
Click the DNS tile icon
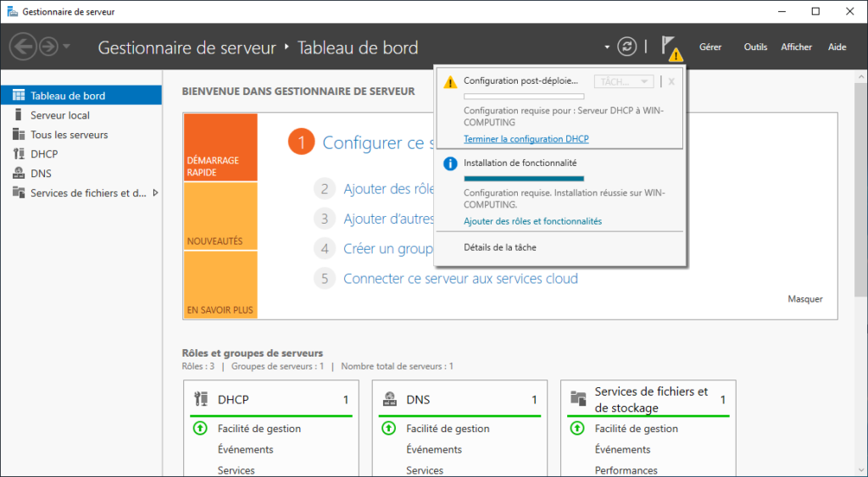click(390, 399)
